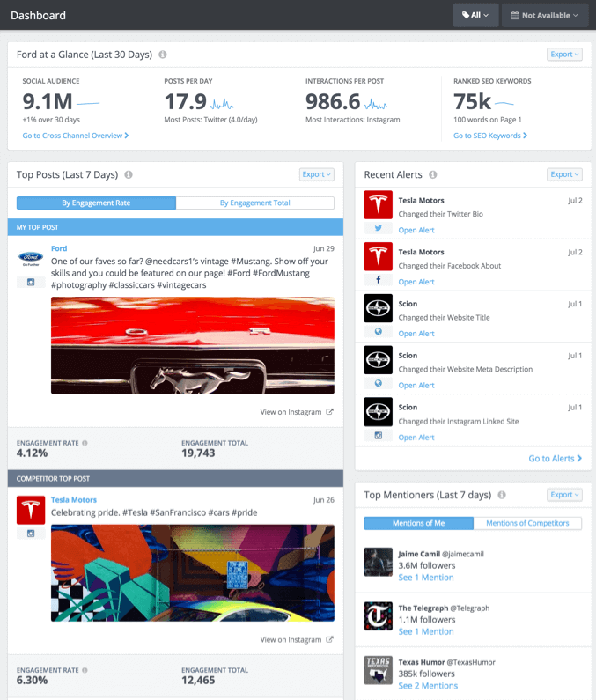Click Instagram icon under Ford logo
This screenshot has width=596, height=700.
pos(31,282)
